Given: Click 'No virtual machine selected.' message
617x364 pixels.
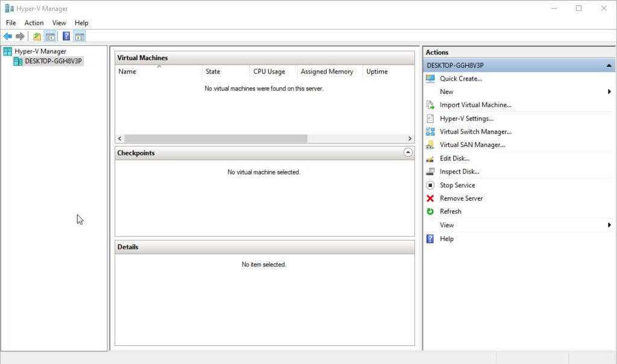Looking at the screenshot, I should point(264,172).
